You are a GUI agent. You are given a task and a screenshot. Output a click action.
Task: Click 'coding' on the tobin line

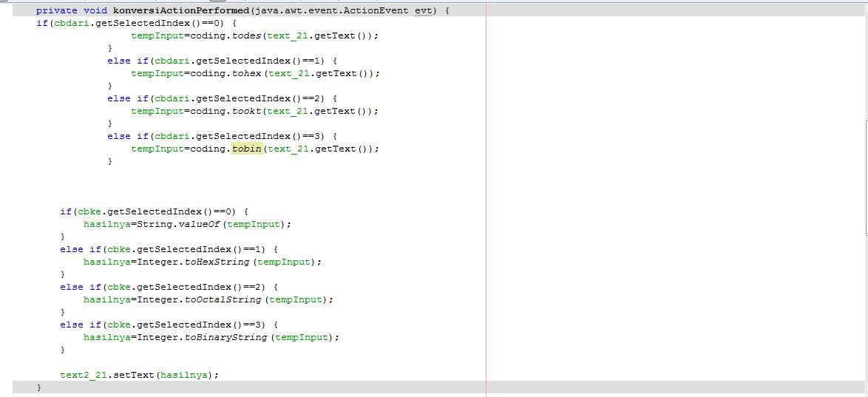208,149
